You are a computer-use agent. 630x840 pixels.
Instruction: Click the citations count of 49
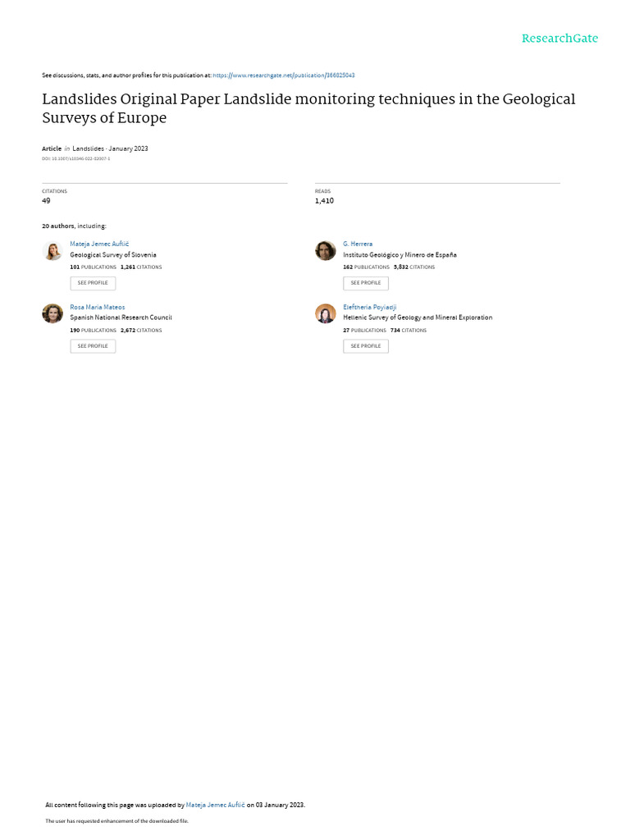point(46,200)
